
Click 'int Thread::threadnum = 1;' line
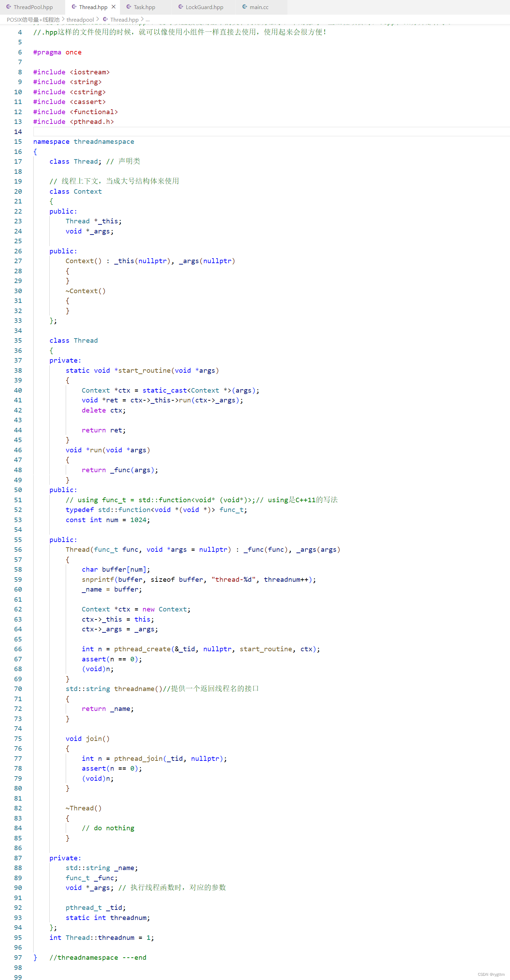[102, 937]
